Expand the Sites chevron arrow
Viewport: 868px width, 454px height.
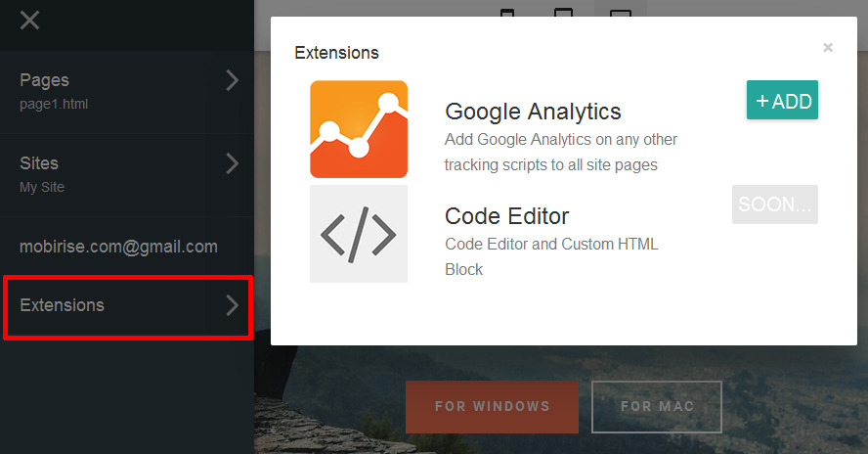[233, 163]
